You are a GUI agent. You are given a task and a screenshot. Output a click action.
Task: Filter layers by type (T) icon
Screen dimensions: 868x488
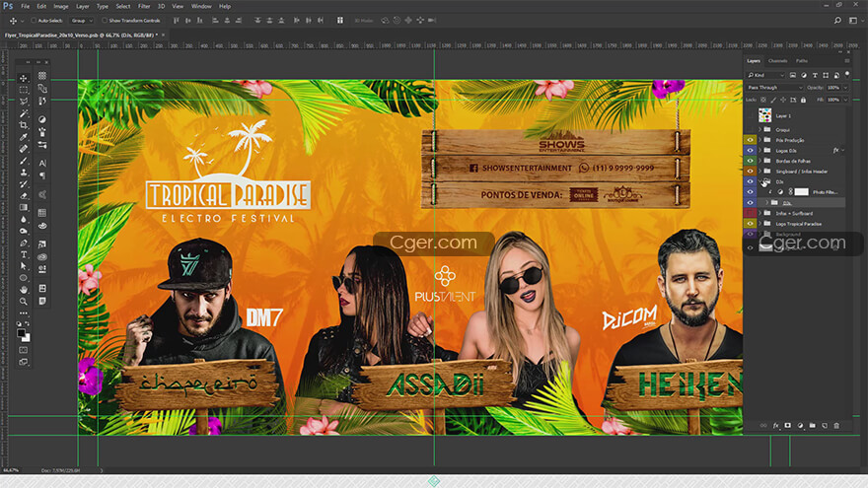click(x=815, y=75)
